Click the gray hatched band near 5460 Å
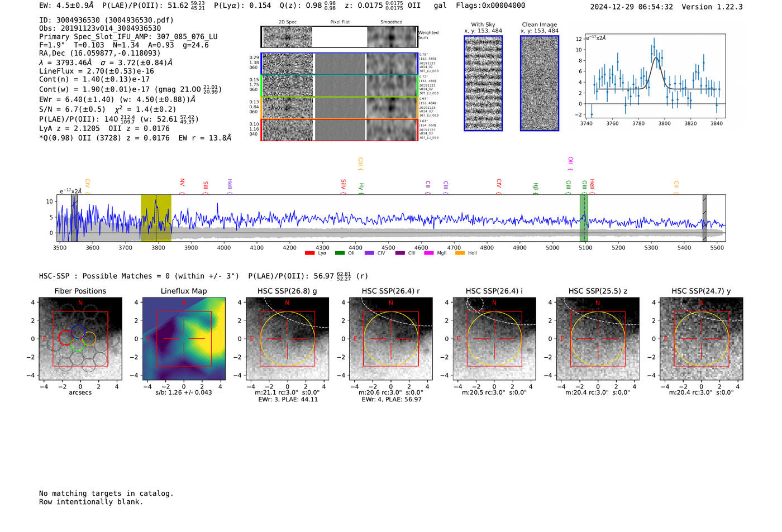This screenshot has width=782, height=532. tap(704, 218)
